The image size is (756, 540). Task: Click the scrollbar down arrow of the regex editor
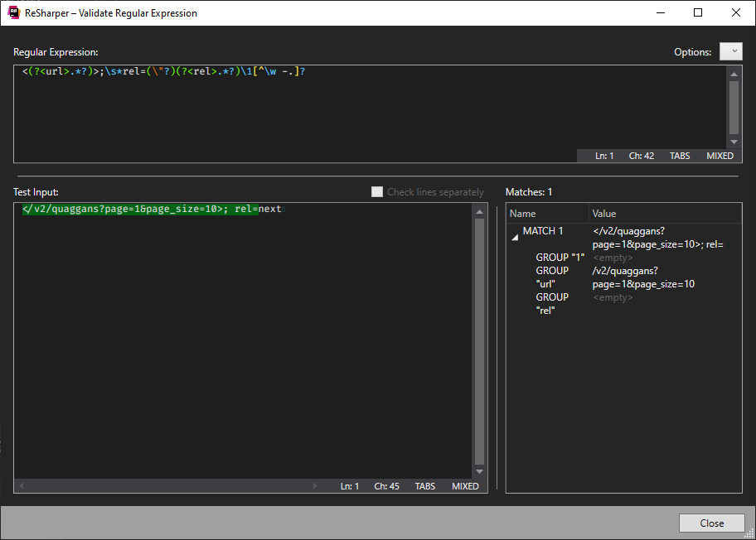coord(733,141)
